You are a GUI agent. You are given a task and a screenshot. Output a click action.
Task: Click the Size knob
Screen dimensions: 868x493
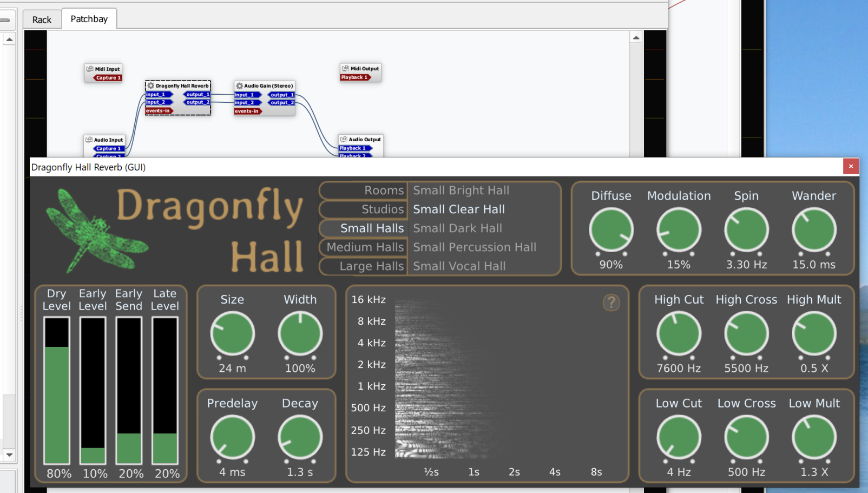tap(232, 333)
